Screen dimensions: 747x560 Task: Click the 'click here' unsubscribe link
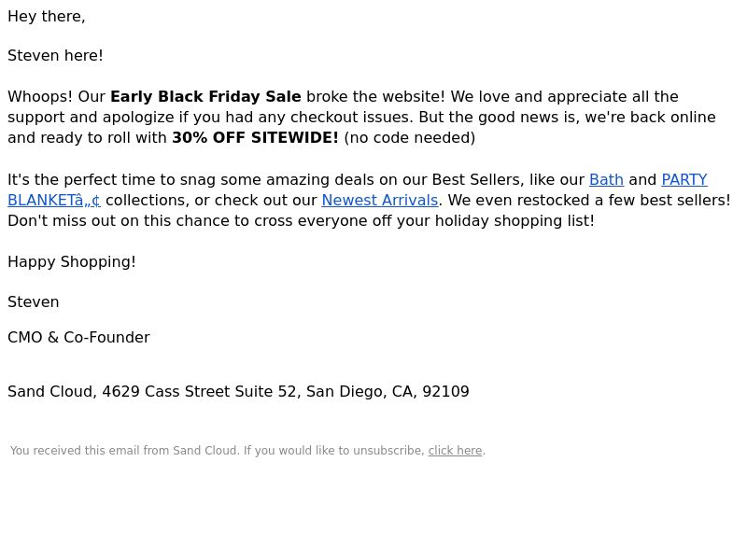coord(455,451)
